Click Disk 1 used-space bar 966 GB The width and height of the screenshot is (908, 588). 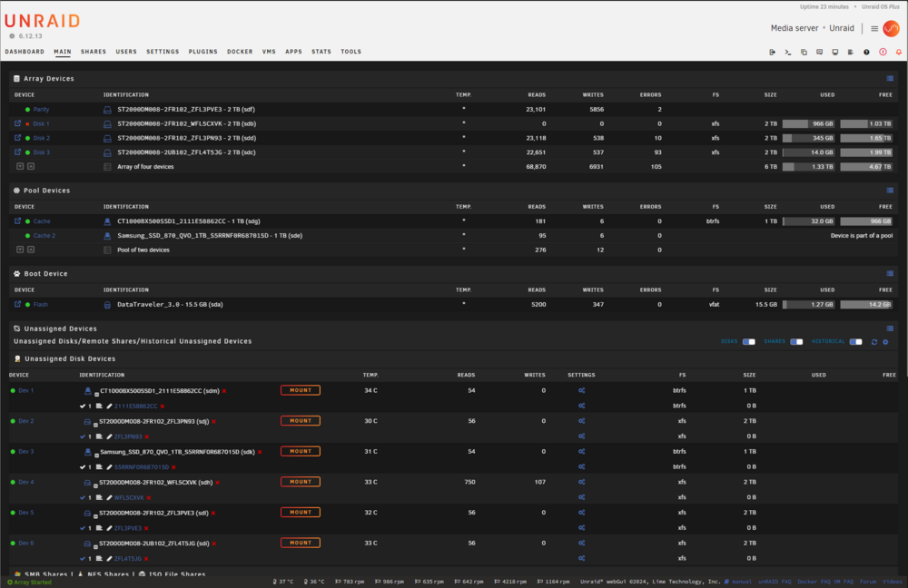tap(808, 123)
